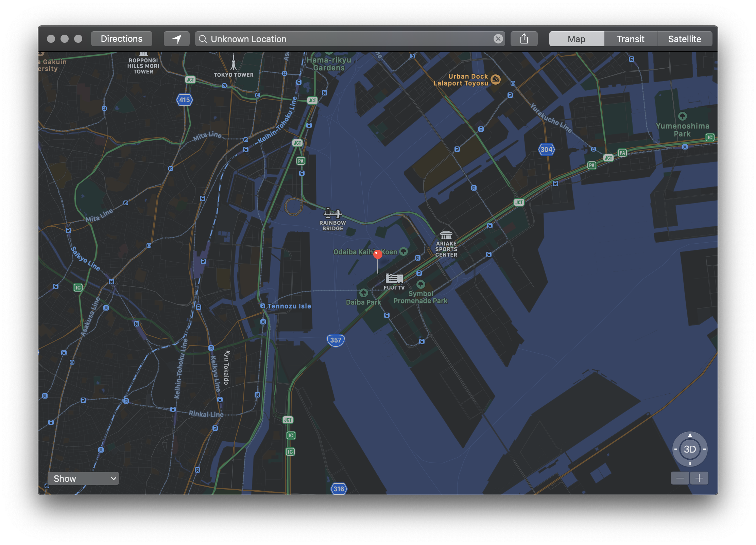Click the Unknown Location search field
This screenshot has height=545, width=756.
[x=347, y=39]
